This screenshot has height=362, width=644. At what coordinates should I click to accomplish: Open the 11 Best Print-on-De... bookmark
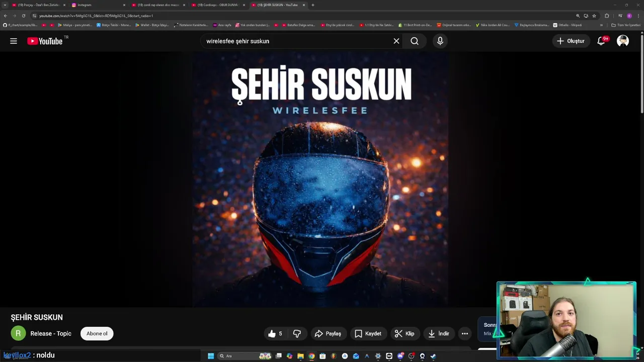415,25
